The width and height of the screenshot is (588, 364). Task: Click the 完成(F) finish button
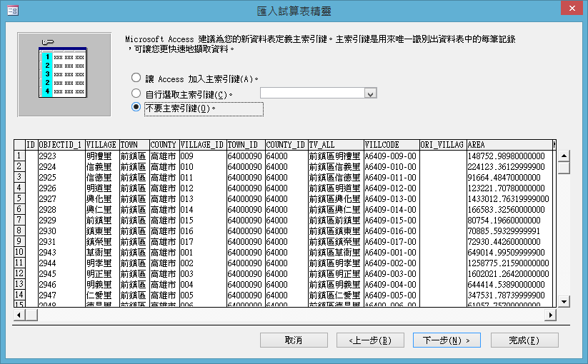(524, 340)
